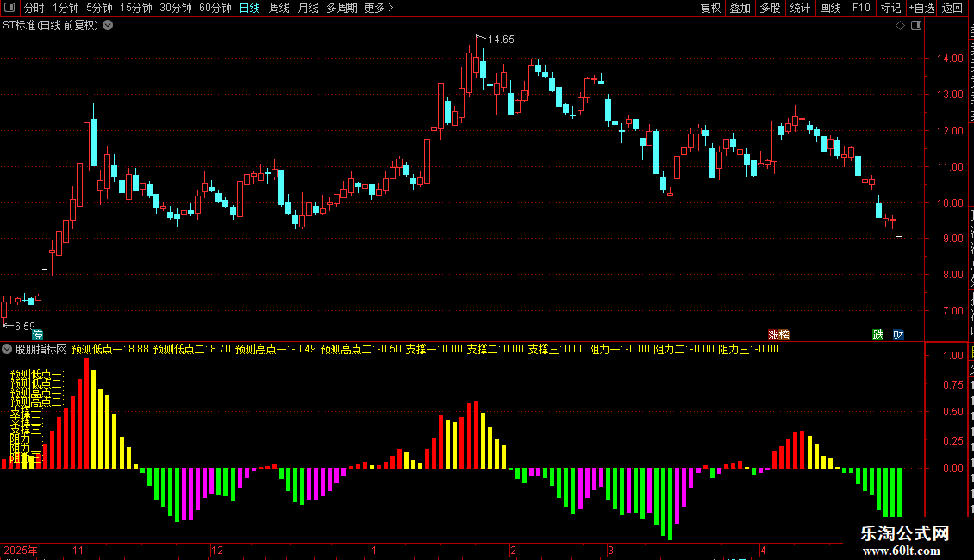
Task: Toggle the panel layout icon beside the diamond
Action: (916, 26)
